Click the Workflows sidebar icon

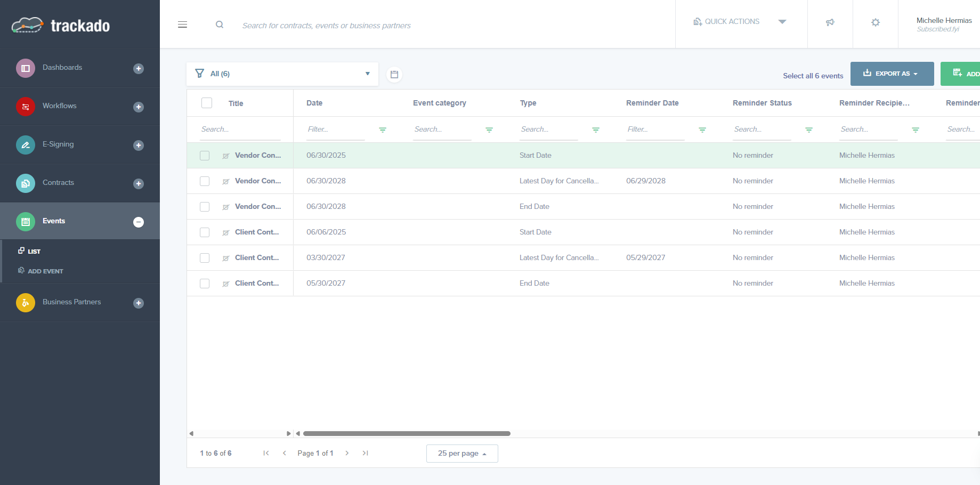pos(26,107)
